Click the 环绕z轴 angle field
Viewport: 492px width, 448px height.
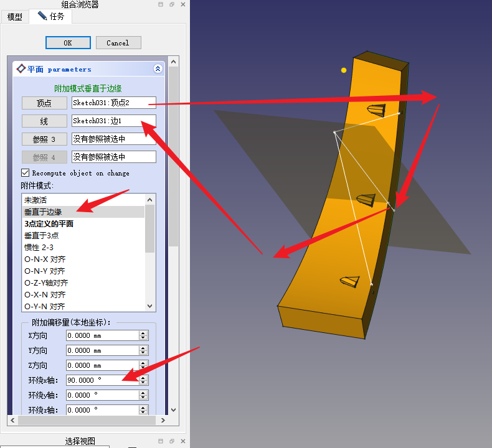[103, 410]
